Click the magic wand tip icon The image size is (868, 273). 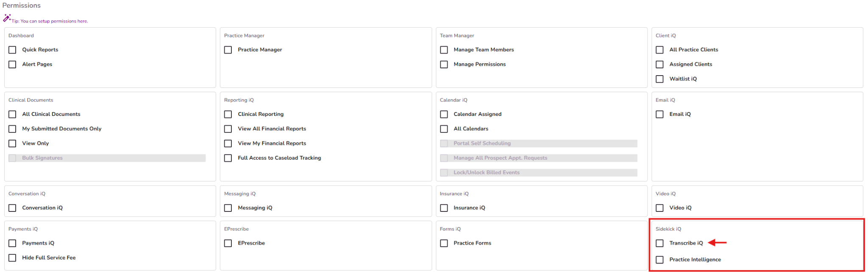coord(7,18)
